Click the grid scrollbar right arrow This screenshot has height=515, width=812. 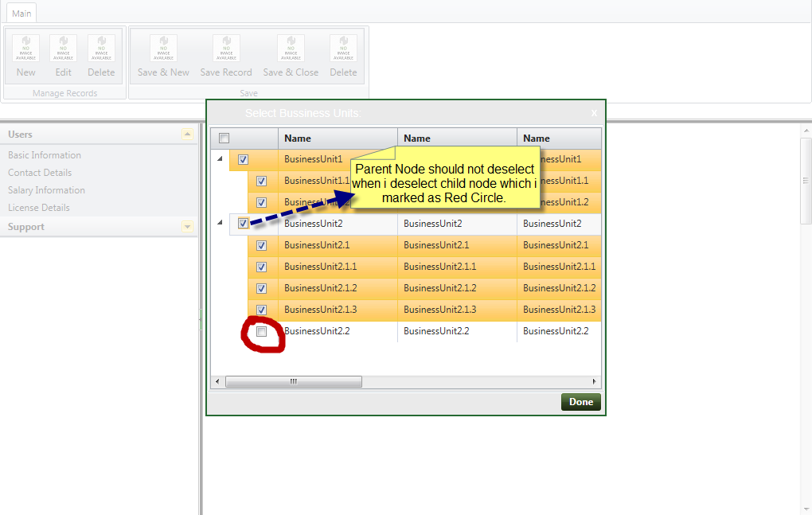click(x=594, y=382)
